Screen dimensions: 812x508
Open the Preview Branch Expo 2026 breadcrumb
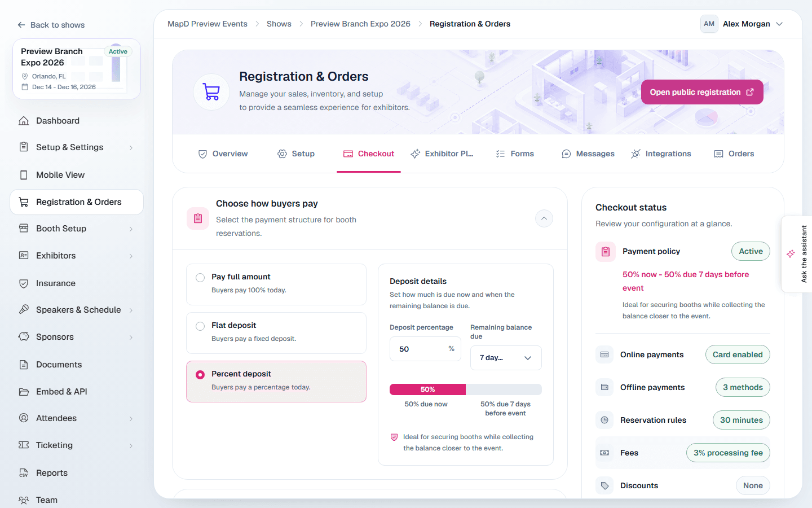(360, 24)
